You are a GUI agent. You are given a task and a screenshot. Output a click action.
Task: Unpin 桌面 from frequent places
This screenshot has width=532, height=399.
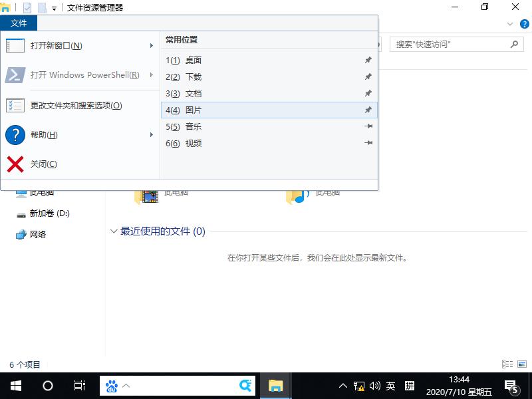[x=368, y=60]
